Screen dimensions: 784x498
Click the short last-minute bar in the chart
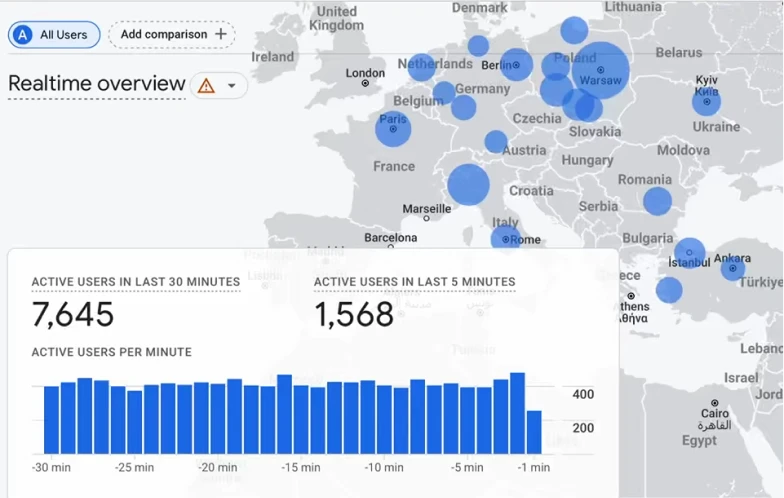coord(534,432)
